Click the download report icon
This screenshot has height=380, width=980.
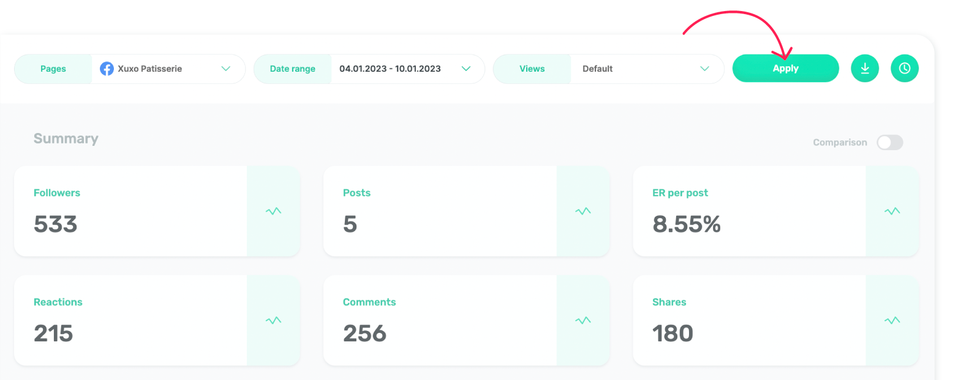tap(865, 68)
